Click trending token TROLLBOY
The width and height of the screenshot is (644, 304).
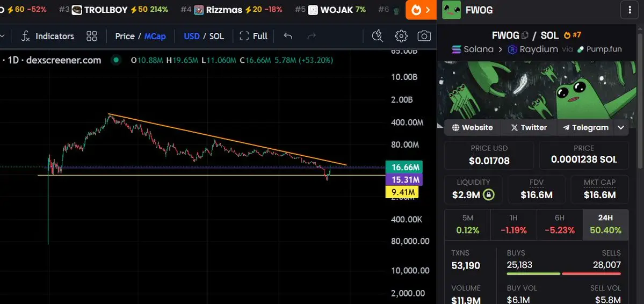(113, 10)
